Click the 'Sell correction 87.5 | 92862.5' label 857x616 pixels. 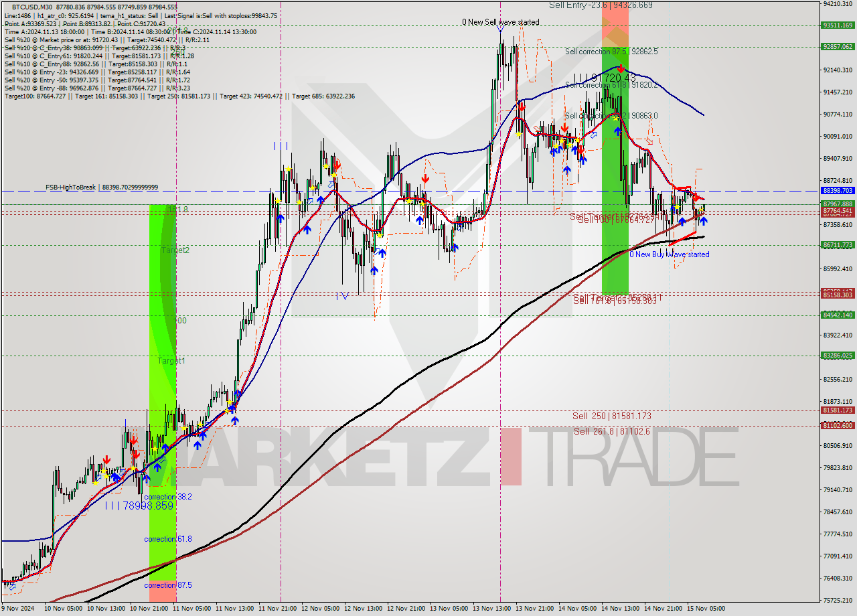pos(611,51)
